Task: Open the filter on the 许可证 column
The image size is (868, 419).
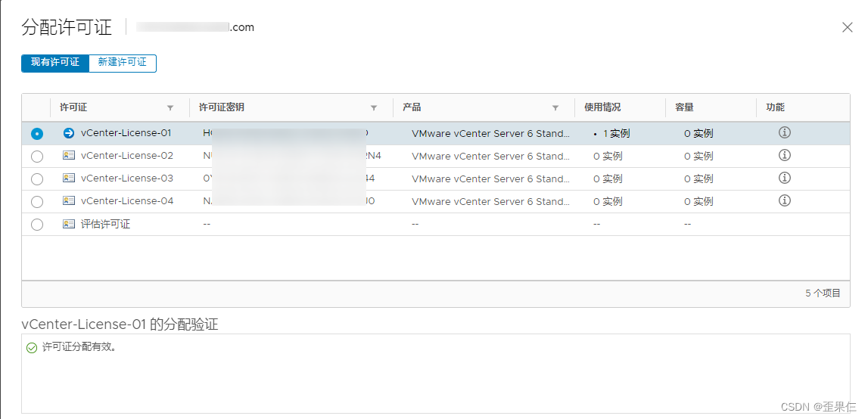Action: tap(170, 108)
